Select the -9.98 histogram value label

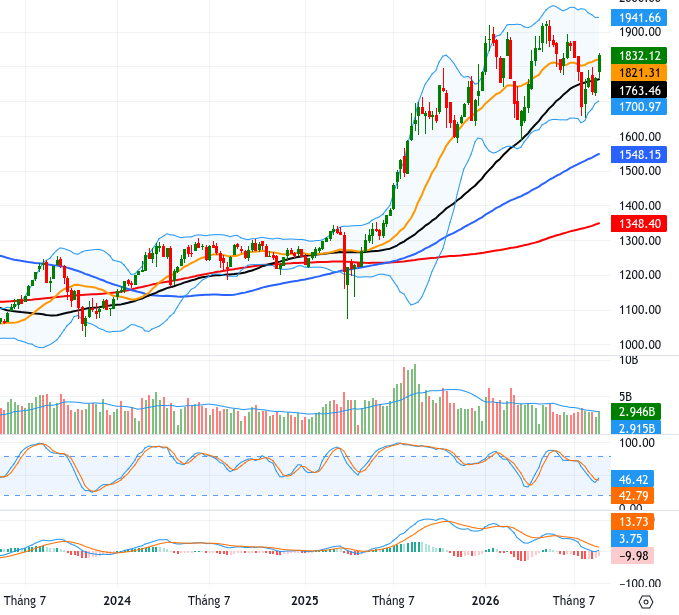coord(632,555)
